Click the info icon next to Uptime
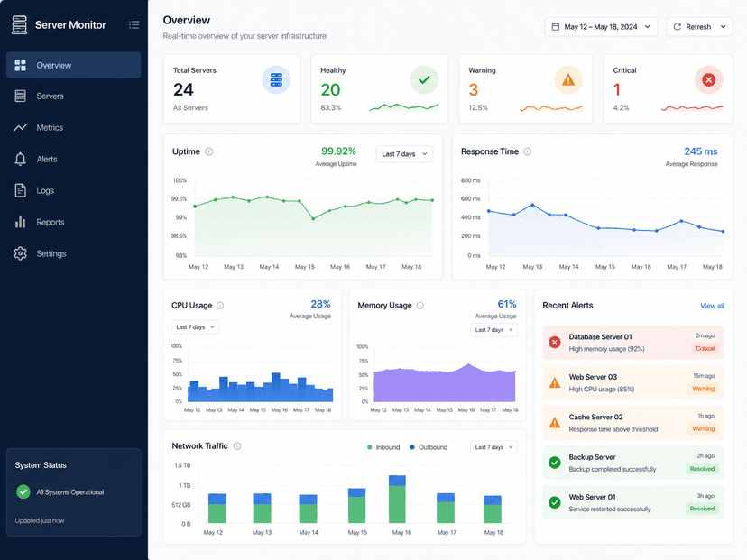The image size is (747, 560). [x=208, y=151]
